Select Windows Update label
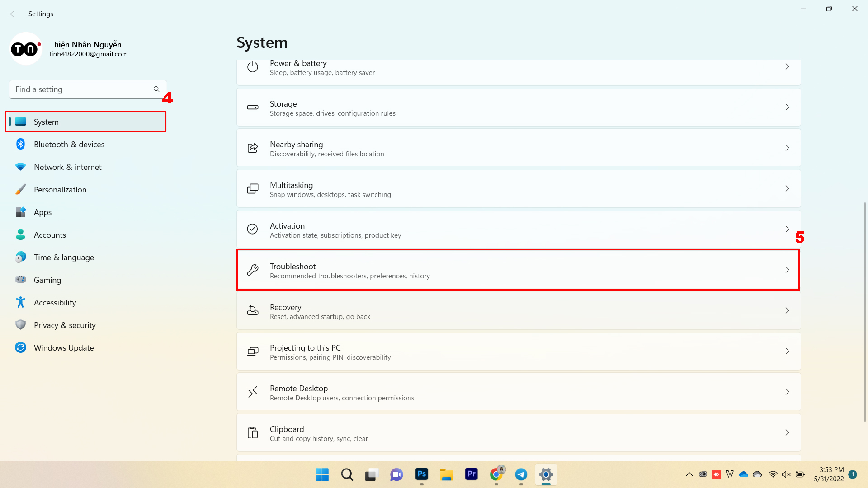The image size is (868, 488). (x=64, y=348)
